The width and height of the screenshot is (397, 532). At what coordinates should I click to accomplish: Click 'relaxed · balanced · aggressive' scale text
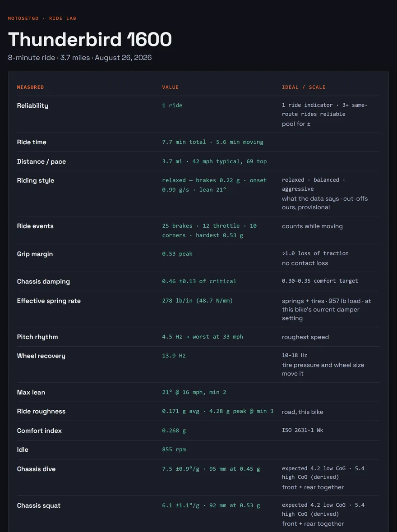click(314, 184)
